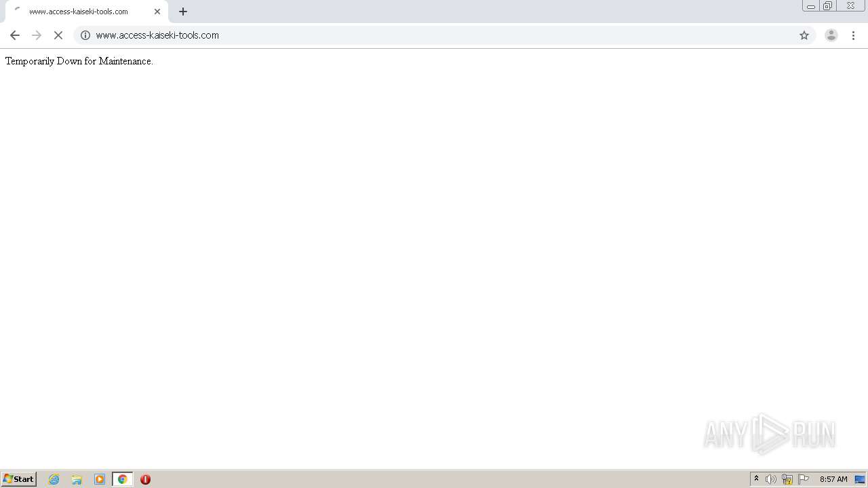868x488 pixels.
Task: Open the Chrome profile avatar
Action: point(831,35)
